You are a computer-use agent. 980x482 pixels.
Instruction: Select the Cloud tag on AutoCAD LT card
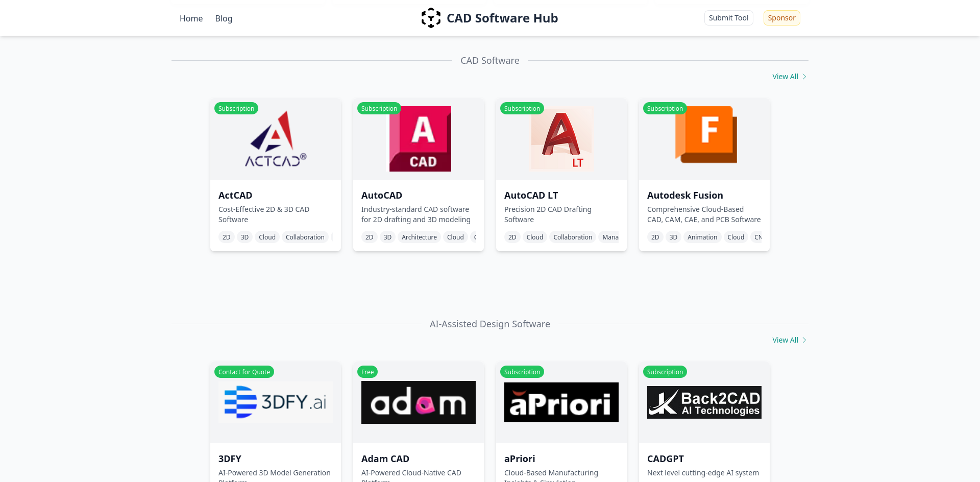click(535, 237)
